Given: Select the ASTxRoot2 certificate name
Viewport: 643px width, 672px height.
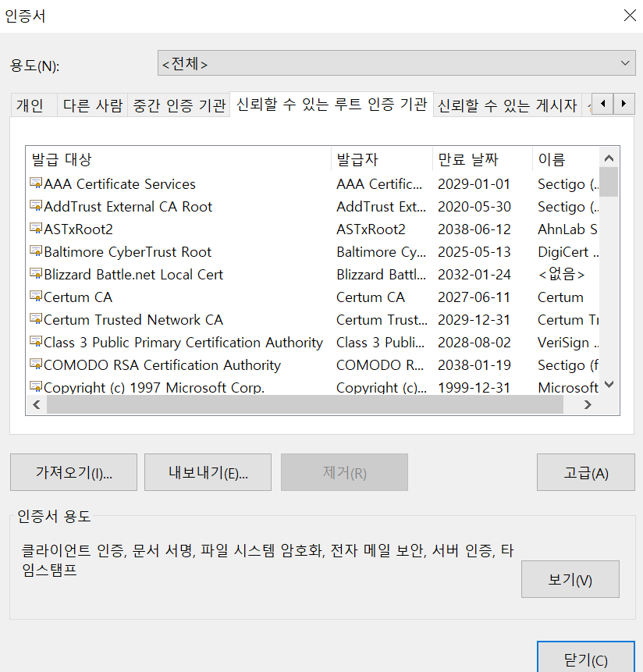Looking at the screenshot, I should [x=78, y=229].
